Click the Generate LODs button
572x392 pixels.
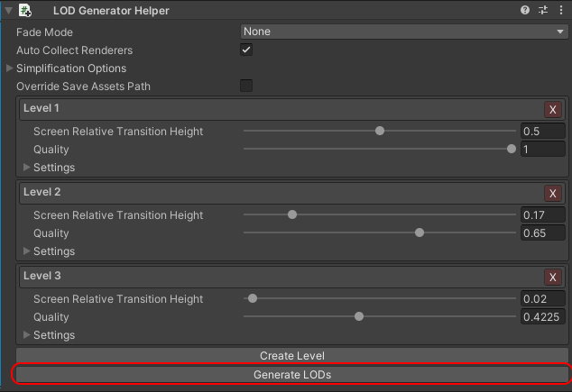coord(291,374)
